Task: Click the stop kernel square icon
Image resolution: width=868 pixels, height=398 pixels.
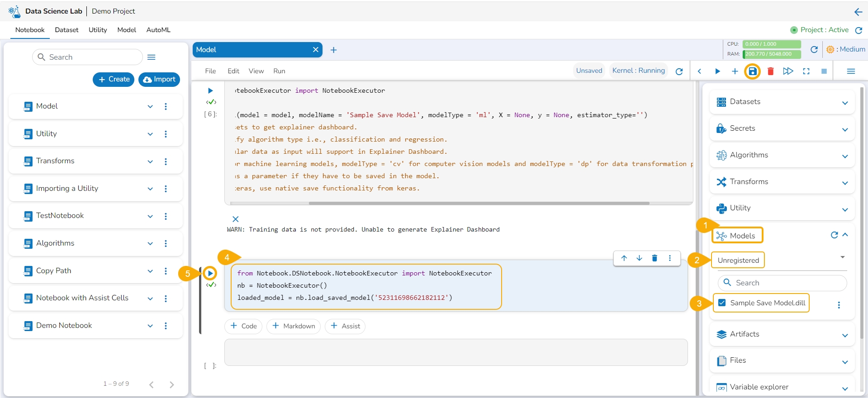Action: (824, 71)
